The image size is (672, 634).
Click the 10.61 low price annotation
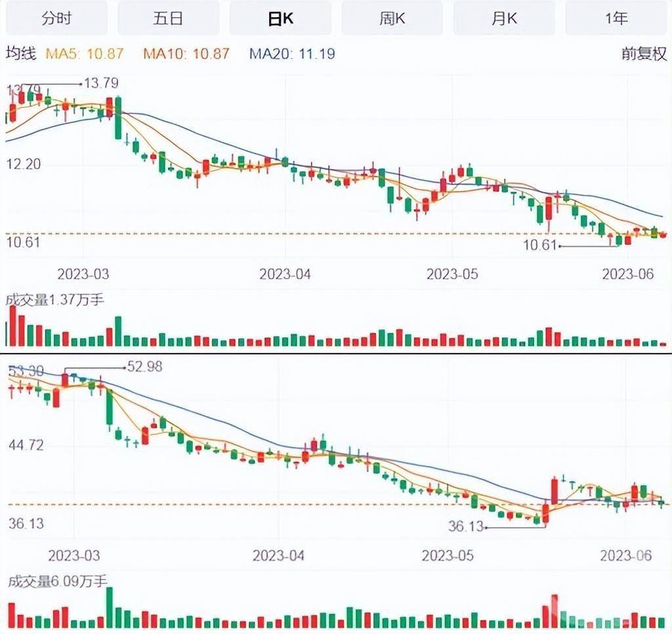point(540,245)
